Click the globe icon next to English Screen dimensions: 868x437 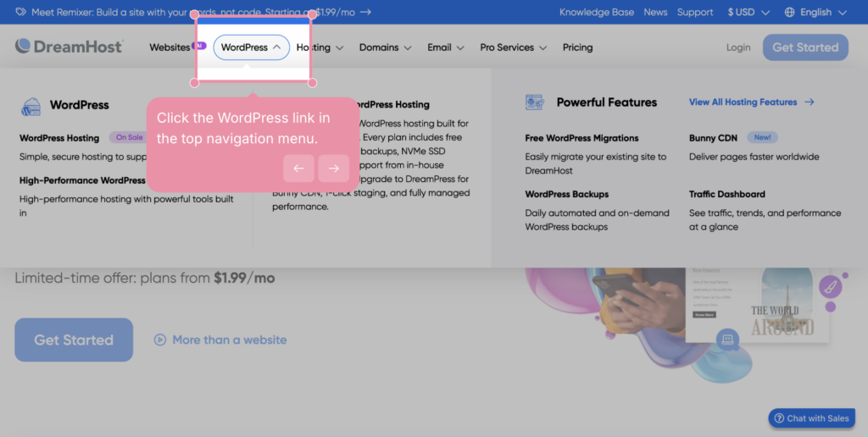coord(789,12)
